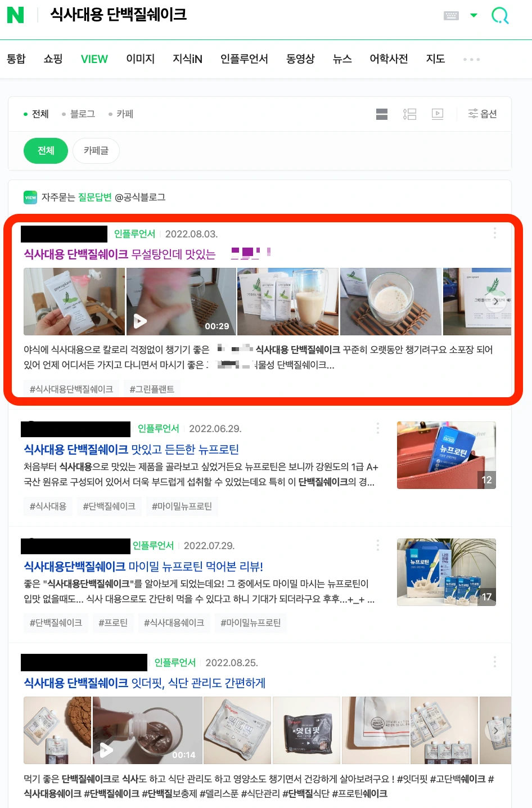
Task: Open the 맛있고 든든한 뉴프로틴 post
Action: pyautogui.click(x=131, y=450)
